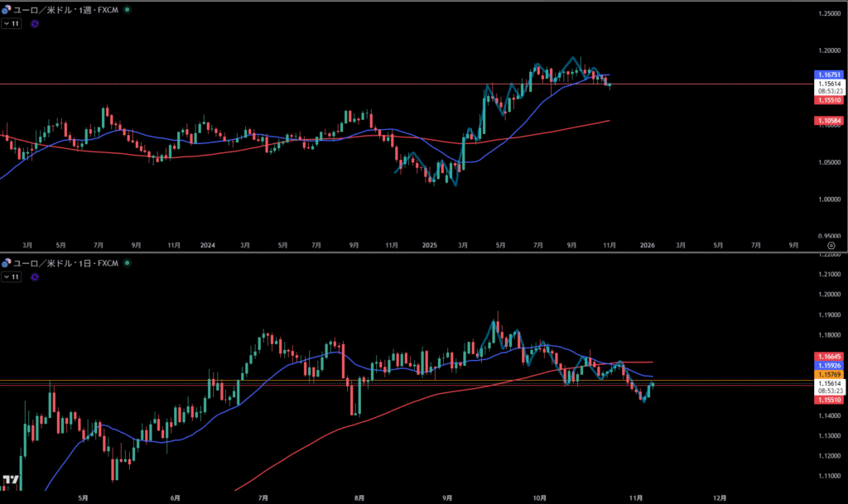
Task: Click the current price 1.15614 label on weekly chart
Action: tap(829, 84)
